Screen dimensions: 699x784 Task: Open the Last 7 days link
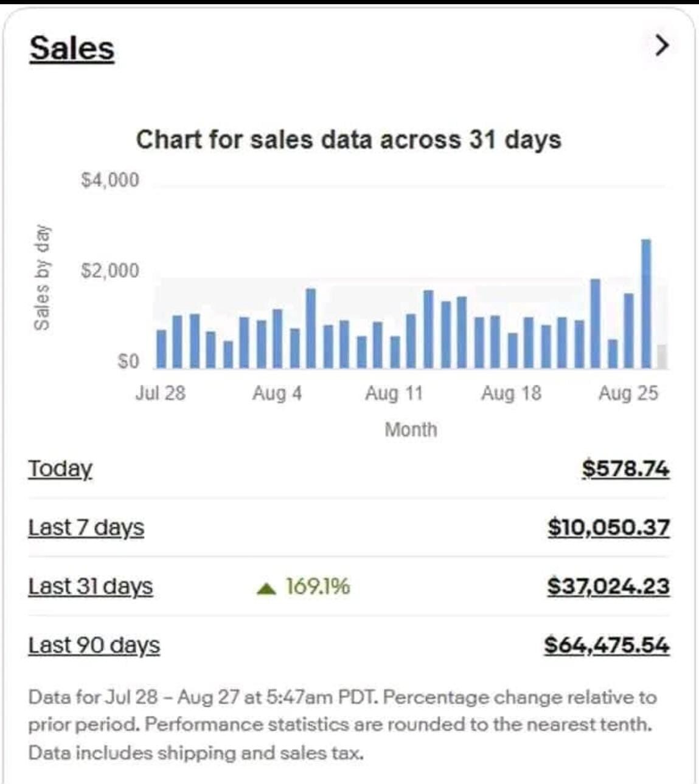coord(86,528)
